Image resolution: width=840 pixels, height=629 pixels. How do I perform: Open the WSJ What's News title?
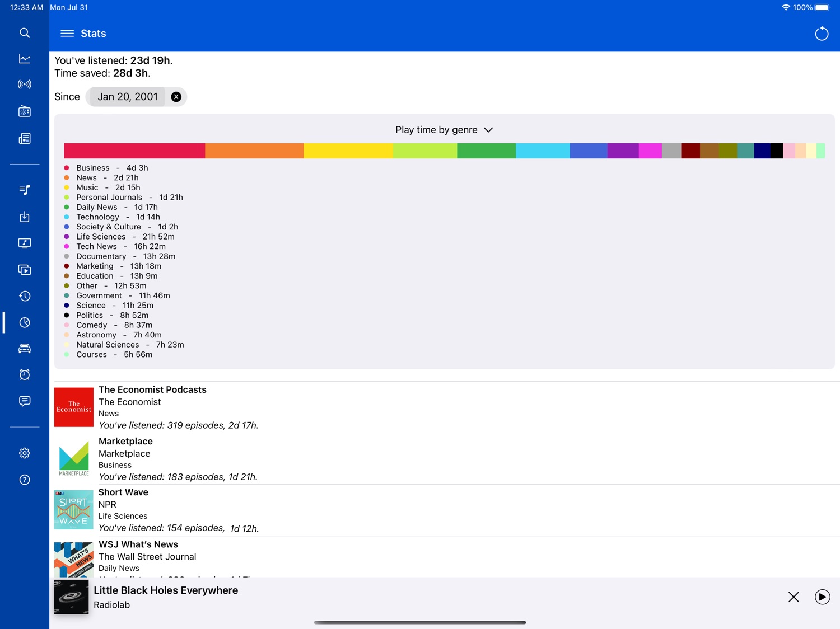click(138, 544)
